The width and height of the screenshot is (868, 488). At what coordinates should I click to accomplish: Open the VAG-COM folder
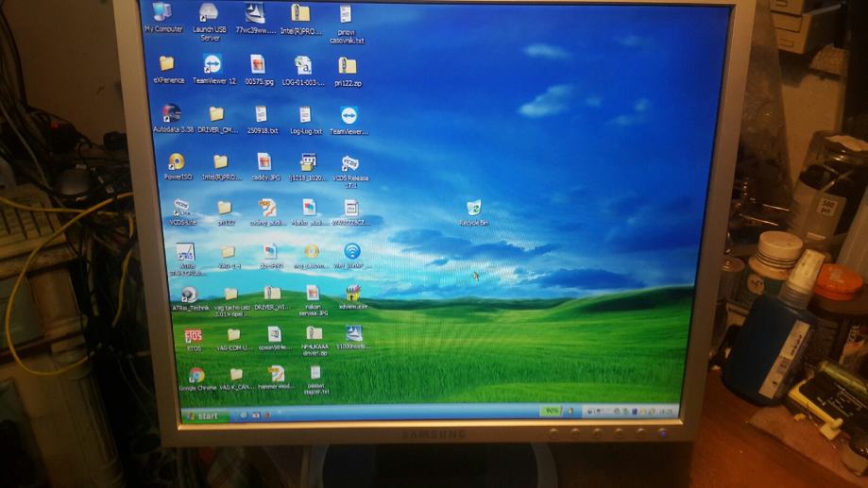(233, 340)
